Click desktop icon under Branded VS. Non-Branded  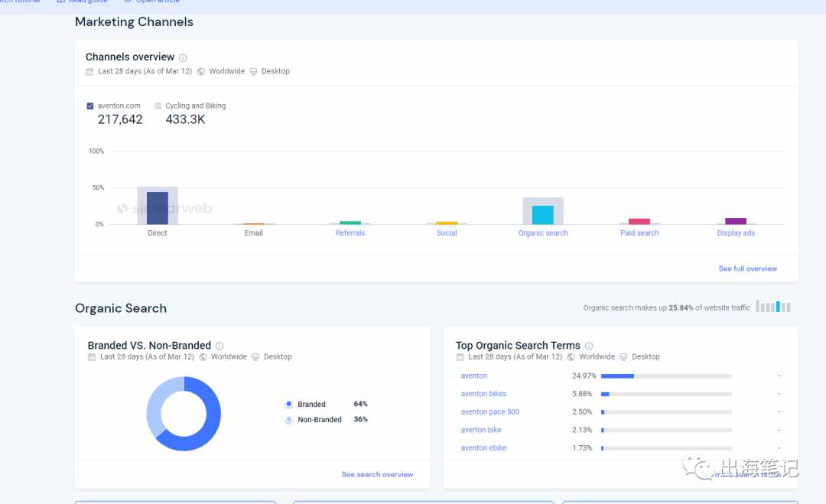(x=255, y=357)
